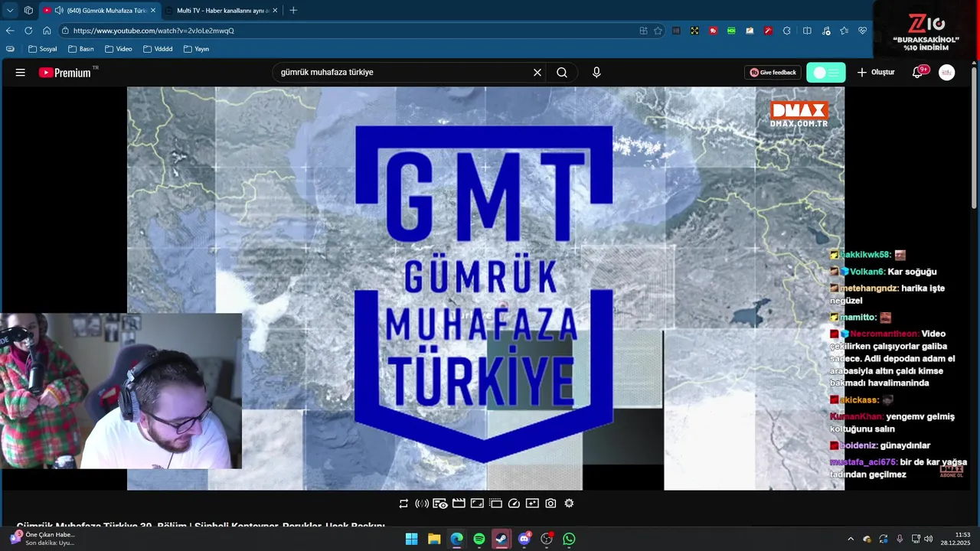Viewport: 980px width, 551px height.
Task: Click the video filters sparkle icon
Action: [532, 504]
